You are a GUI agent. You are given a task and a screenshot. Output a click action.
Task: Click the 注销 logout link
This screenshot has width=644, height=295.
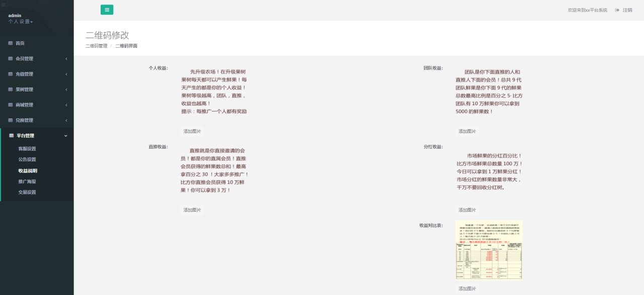point(627,10)
